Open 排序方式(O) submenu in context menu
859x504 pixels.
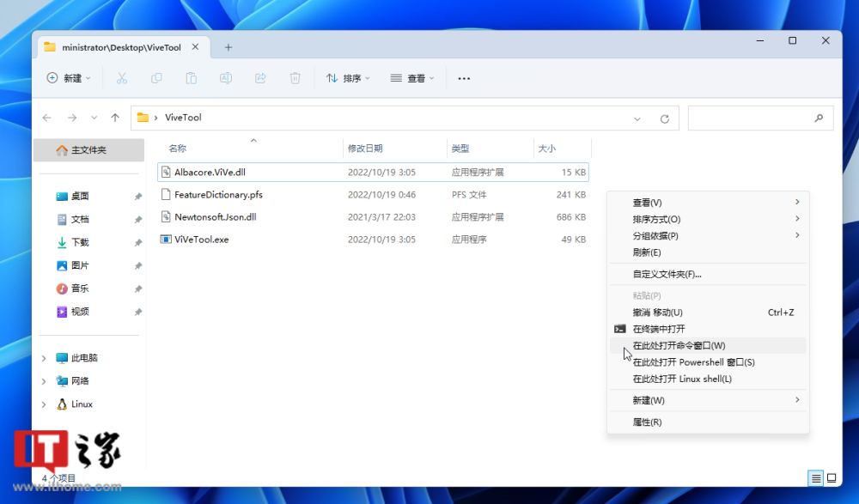click(x=708, y=219)
